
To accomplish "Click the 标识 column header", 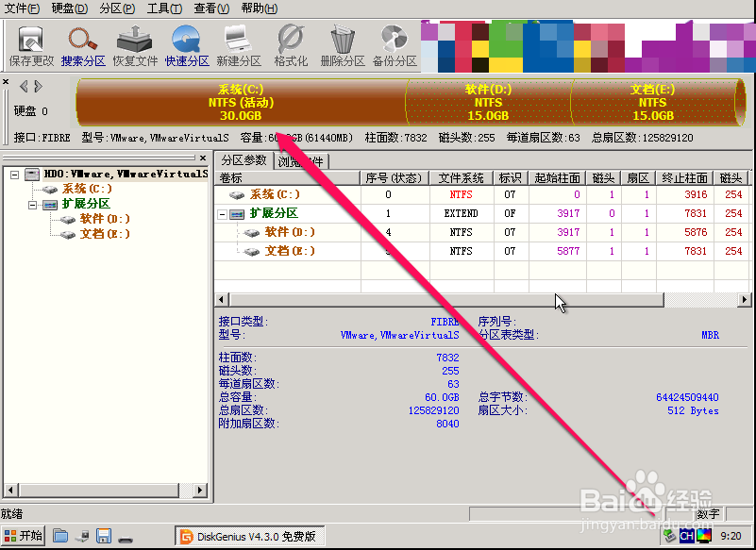I will (x=511, y=178).
